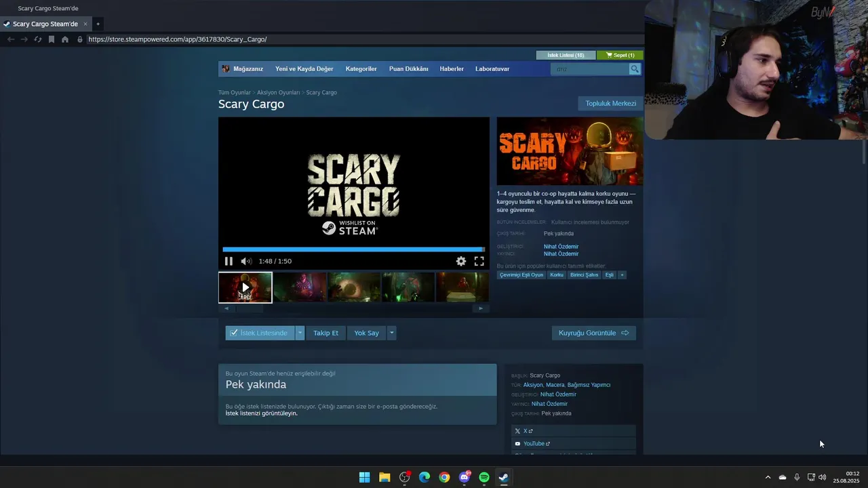
Task: Add a tag with the plus button
Action: [622, 274]
